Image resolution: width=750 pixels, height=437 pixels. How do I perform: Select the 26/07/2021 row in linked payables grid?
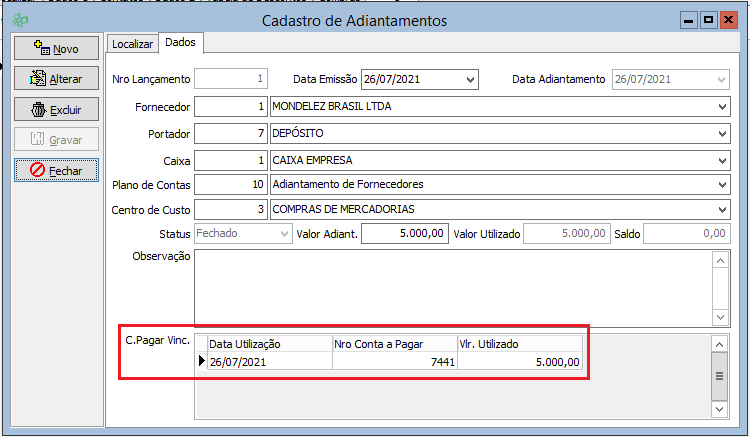[267, 362]
